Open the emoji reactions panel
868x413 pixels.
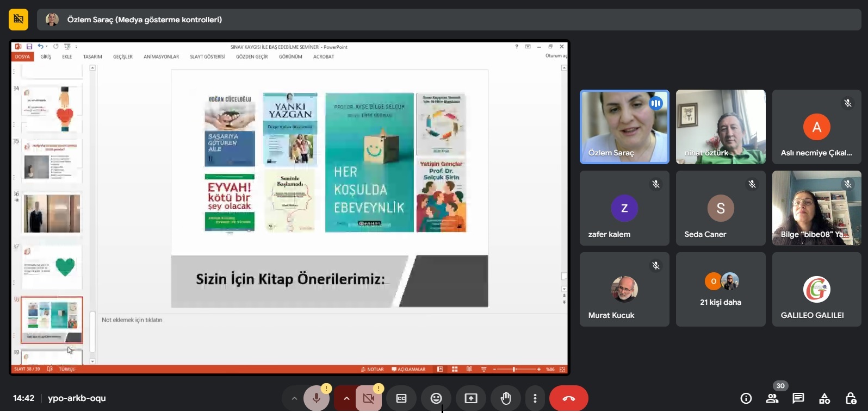(x=436, y=398)
